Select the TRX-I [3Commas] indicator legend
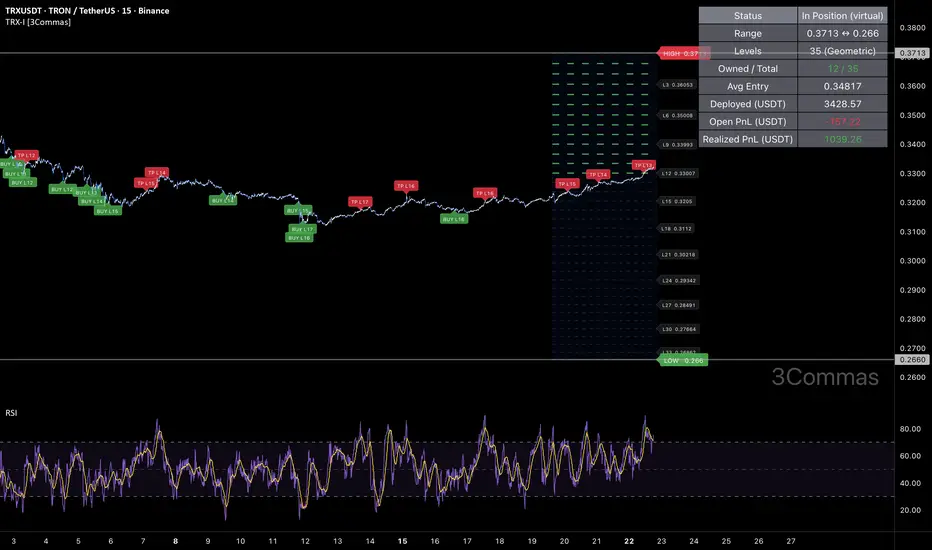The height and width of the screenshot is (550, 932). pyautogui.click(x=38, y=22)
